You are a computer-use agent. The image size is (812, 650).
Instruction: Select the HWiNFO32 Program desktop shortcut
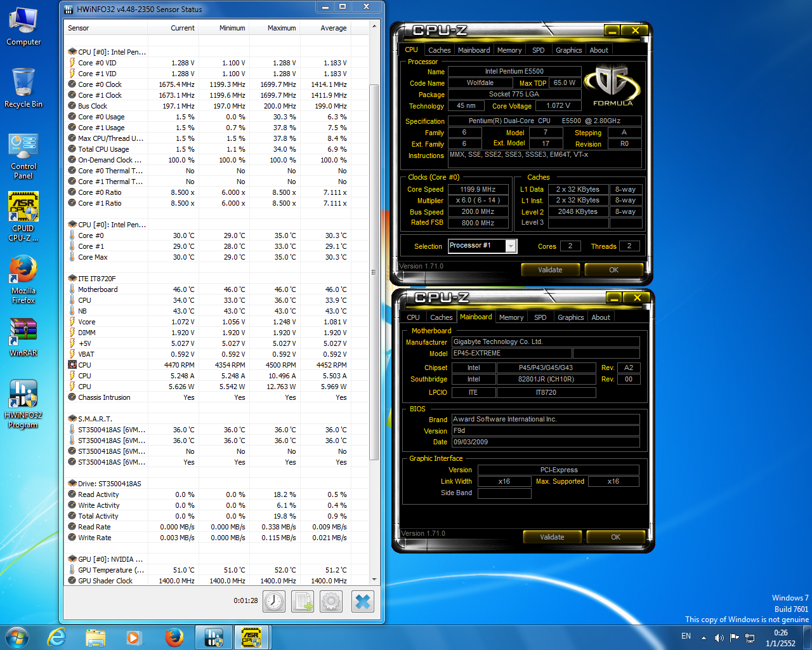tap(23, 404)
